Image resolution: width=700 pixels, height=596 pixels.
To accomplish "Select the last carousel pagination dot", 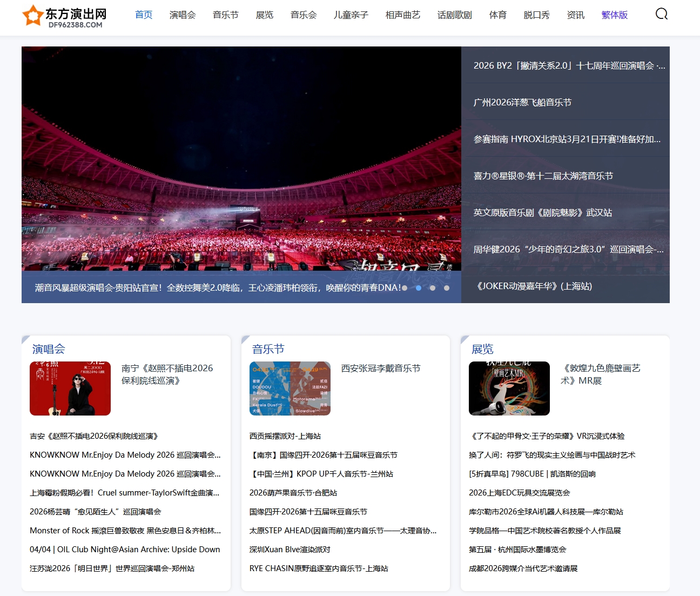I will pyautogui.click(x=447, y=288).
